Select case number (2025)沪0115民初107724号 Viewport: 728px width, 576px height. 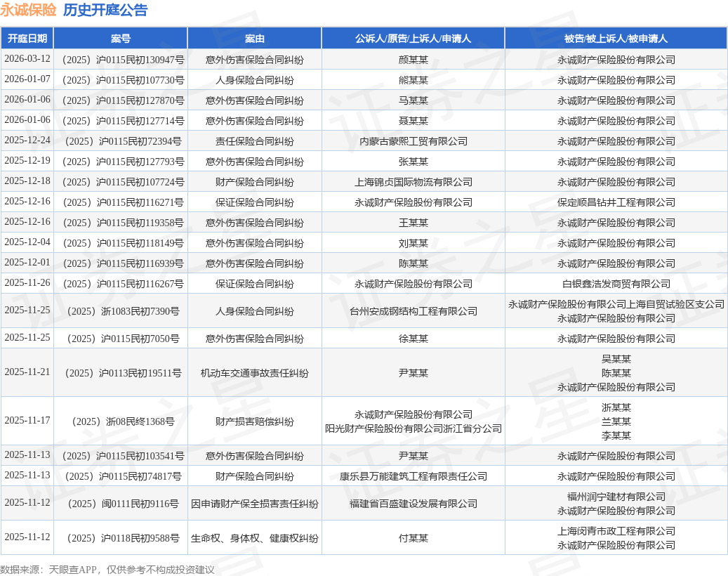(123, 183)
